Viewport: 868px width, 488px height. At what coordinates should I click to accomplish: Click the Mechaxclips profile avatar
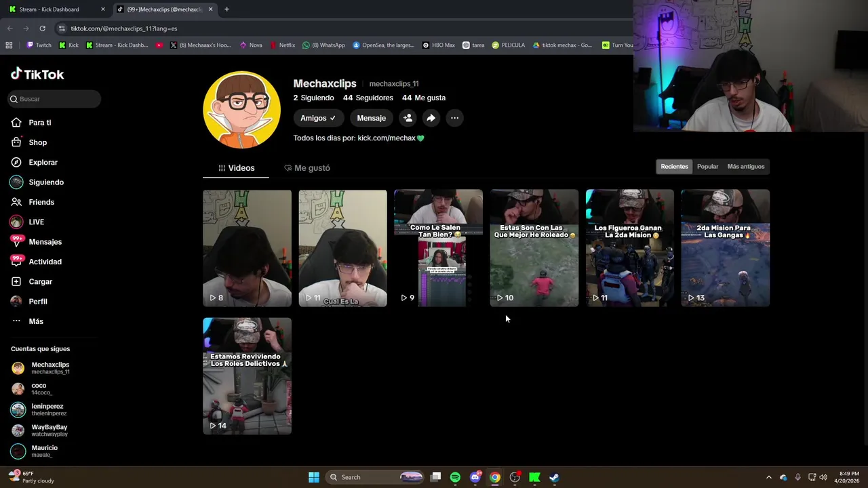(241, 110)
